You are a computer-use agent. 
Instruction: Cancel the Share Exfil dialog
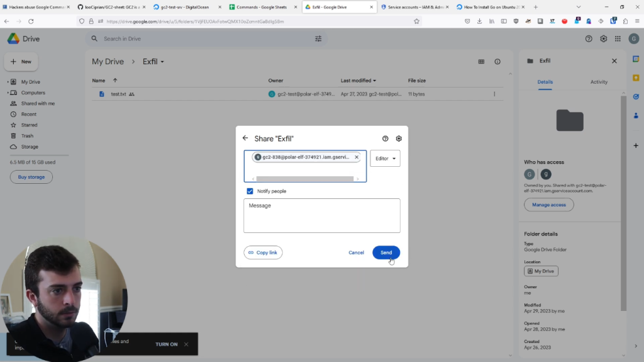[x=356, y=252]
